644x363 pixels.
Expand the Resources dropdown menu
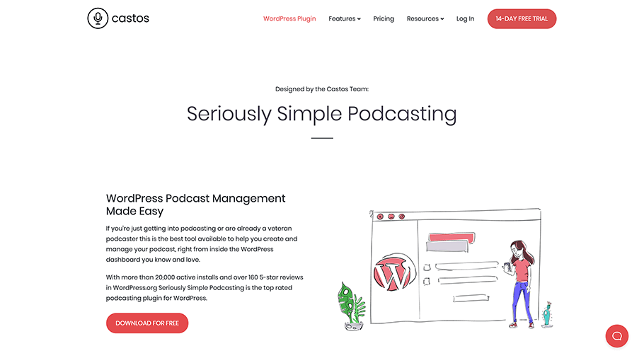click(425, 18)
